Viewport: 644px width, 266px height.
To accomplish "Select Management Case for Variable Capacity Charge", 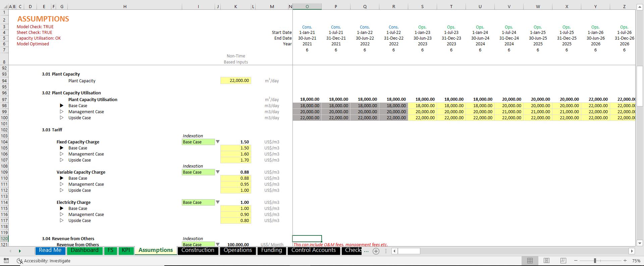I will [62, 184].
